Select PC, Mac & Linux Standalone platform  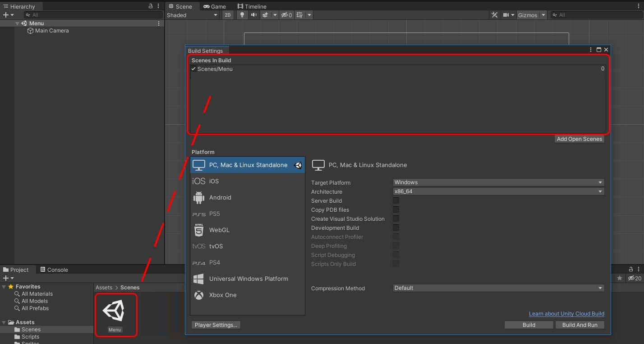click(x=248, y=165)
